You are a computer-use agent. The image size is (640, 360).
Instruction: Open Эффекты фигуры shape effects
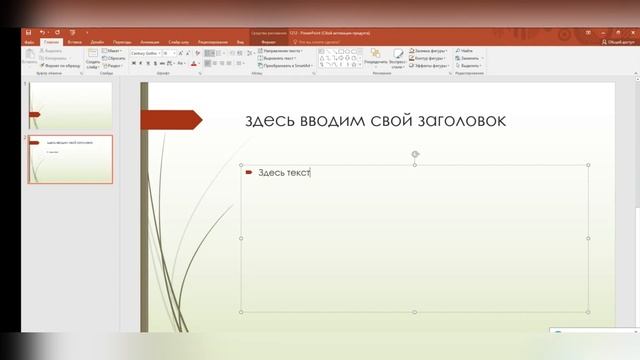point(429,65)
